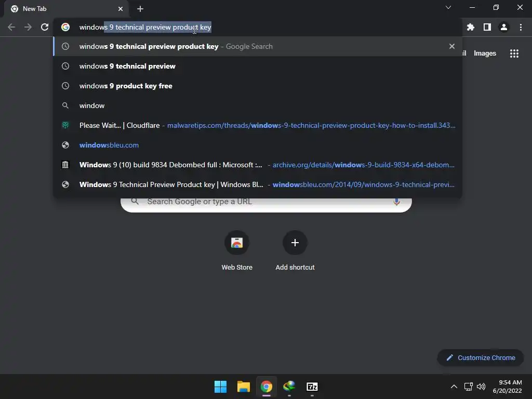Expand the hidden system tray icons chevron
Viewport: 532px width, 399px height.
coord(454,387)
